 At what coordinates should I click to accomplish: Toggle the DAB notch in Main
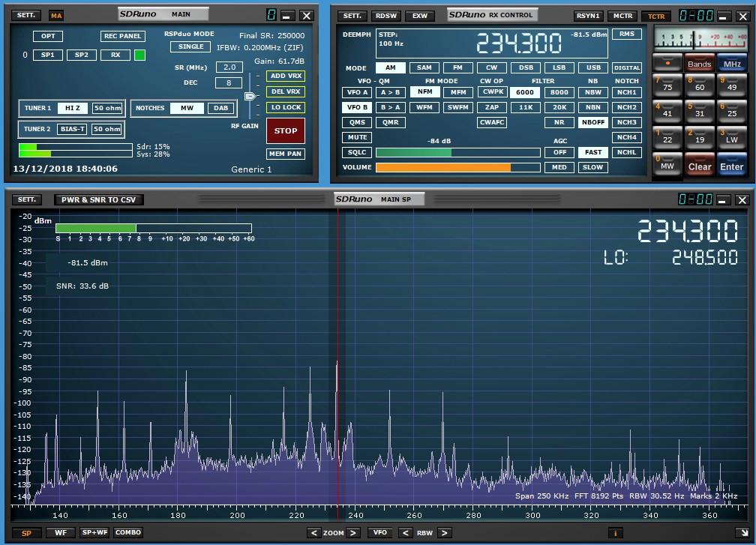[220, 108]
